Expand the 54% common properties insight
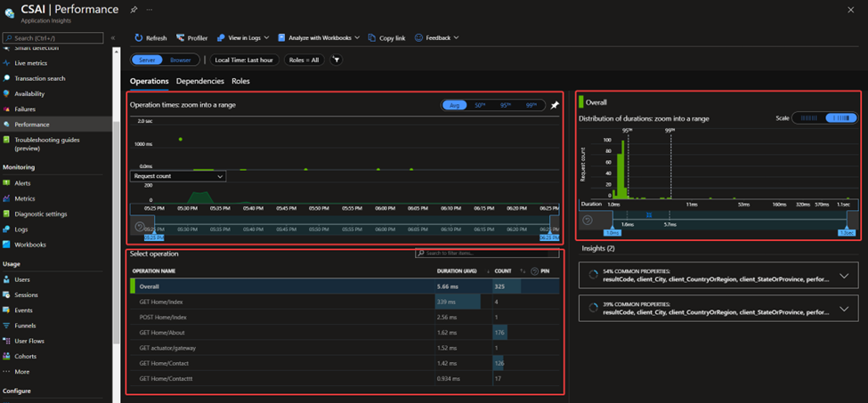This screenshot has height=403, width=868. pyautogui.click(x=844, y=276)
